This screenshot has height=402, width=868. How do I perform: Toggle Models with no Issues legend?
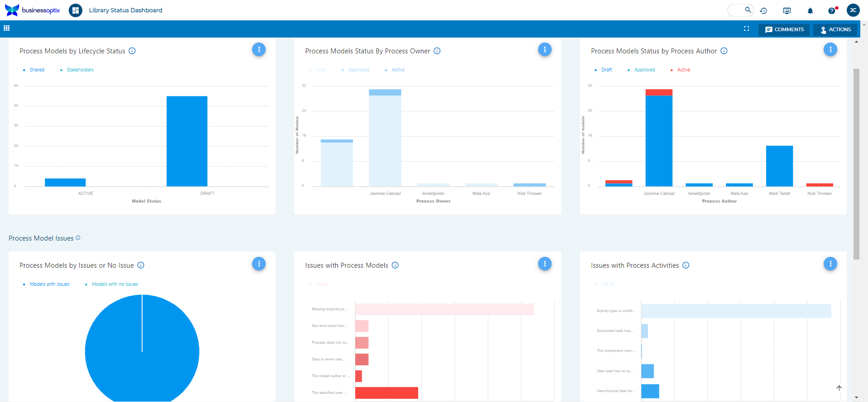click(x=114, y=284)
